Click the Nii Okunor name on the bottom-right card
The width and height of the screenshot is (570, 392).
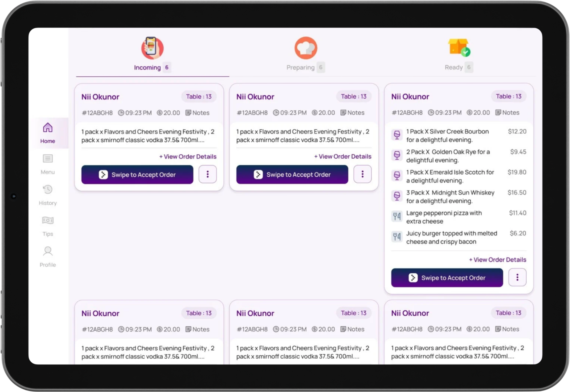410,313
